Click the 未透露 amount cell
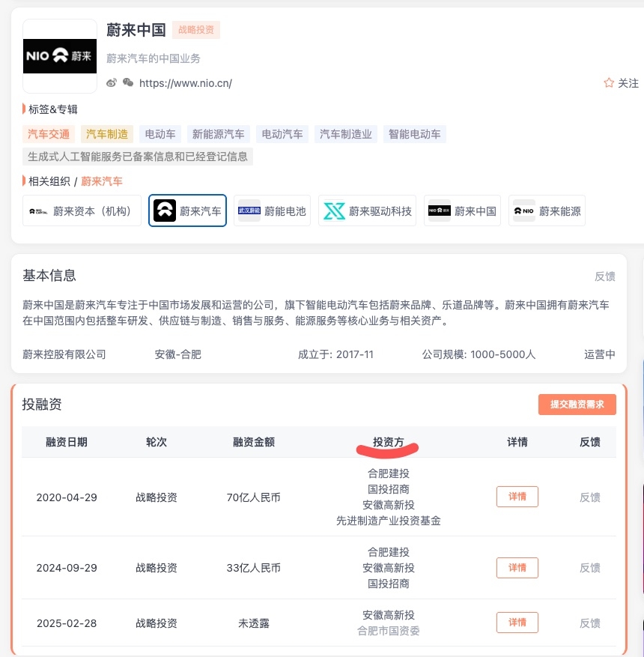This screenshot has width=644, height=657. point(253,623)
